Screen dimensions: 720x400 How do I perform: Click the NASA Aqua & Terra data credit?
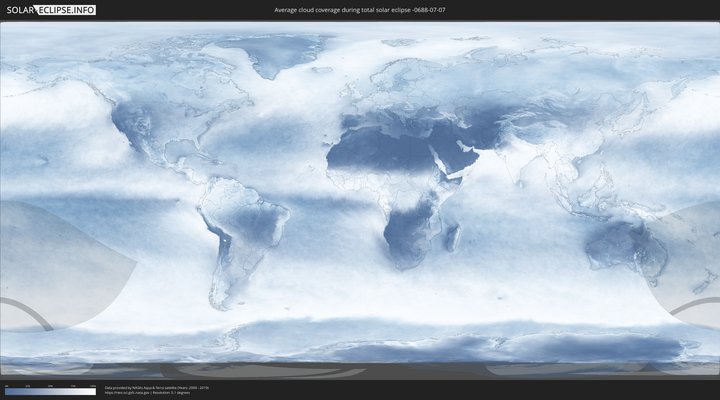(x=157, y=386)
